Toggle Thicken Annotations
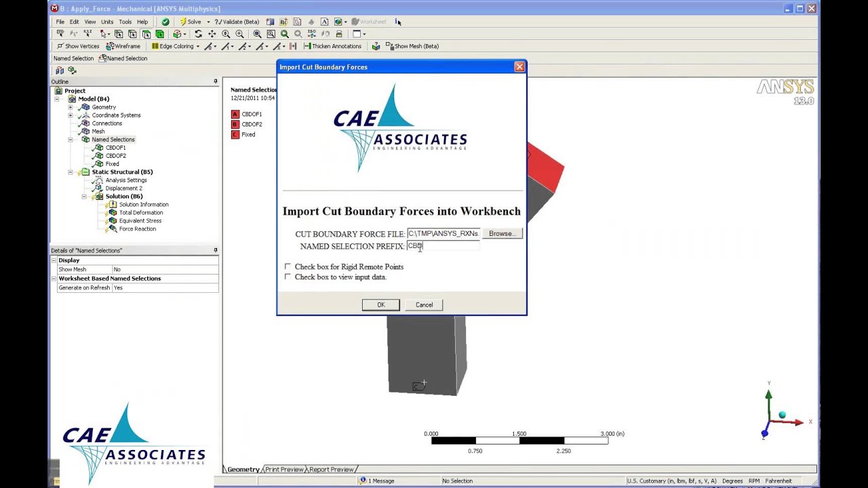The width and height of the screenshot is (868, 488). click(332, 46)
